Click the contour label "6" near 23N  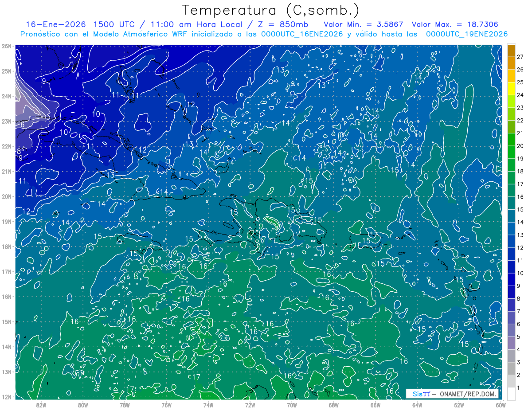click(22, 125)
